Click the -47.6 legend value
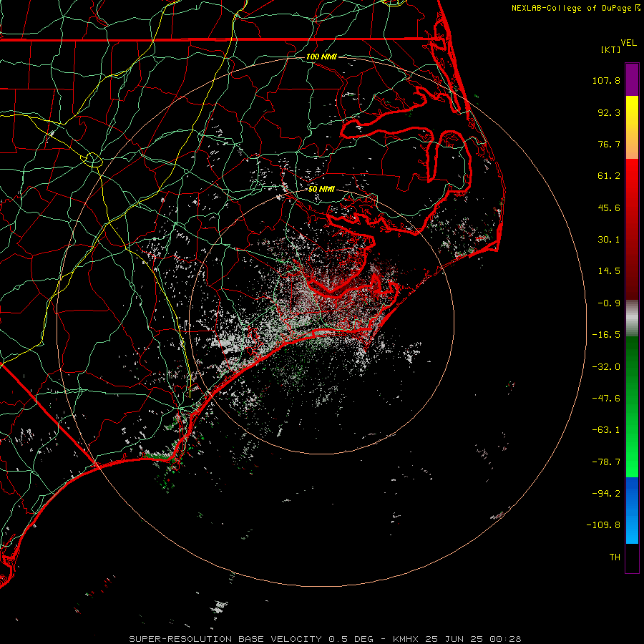 [606, 399]
